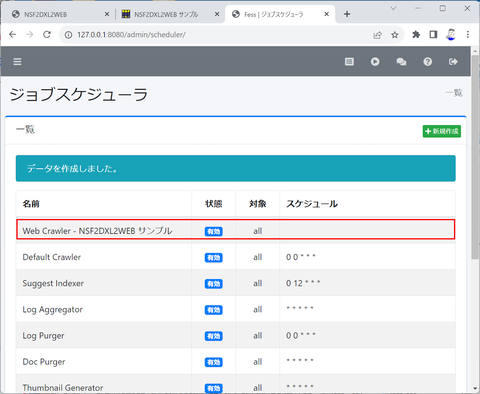Open the tab search dropdown chevron
Screen dimensions: 480x394
(393, 9)
